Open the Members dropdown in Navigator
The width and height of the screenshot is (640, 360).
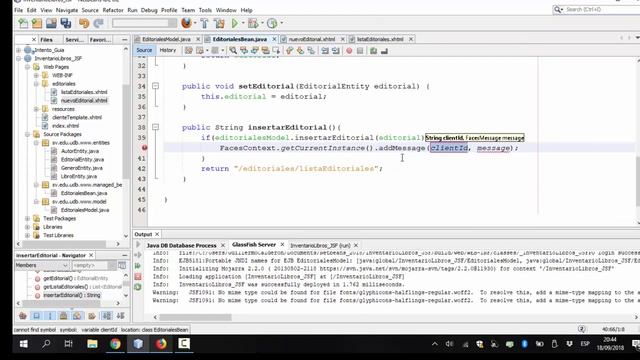(x=41, y=265)
